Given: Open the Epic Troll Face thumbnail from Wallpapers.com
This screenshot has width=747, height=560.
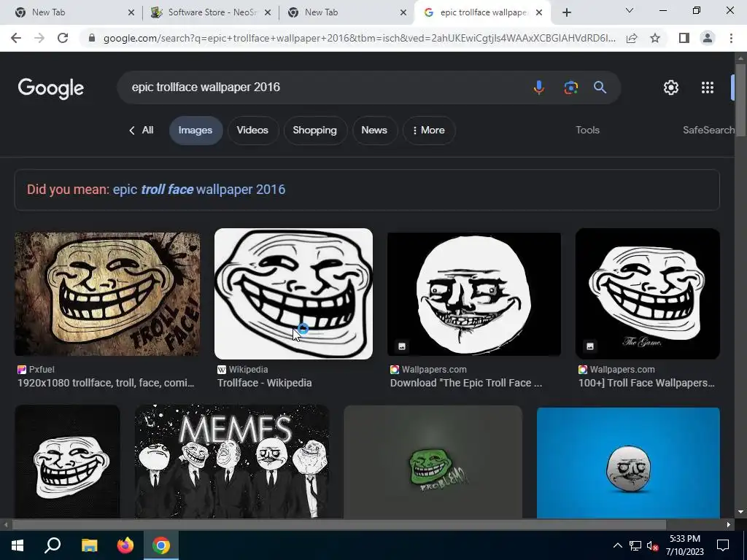Looking at the screenshot, I should (x=474, y=294).
